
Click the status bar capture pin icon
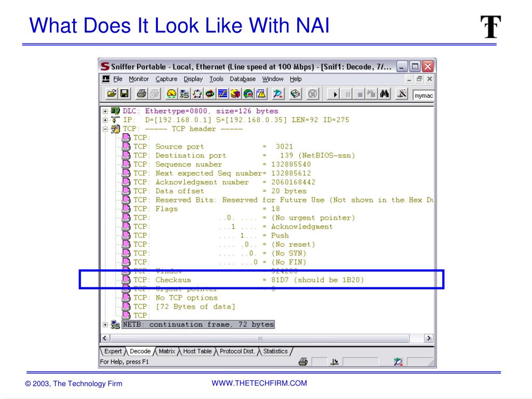[x=398, y=362]
